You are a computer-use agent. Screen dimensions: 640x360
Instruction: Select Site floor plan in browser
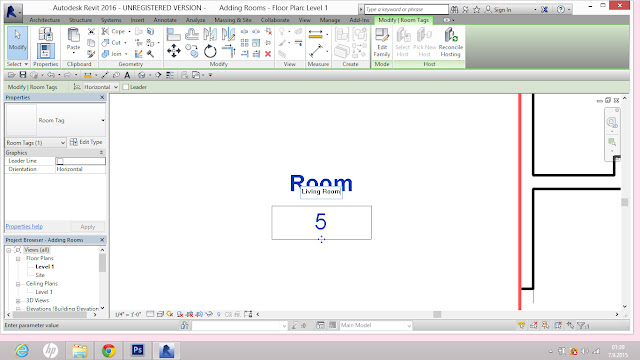click(40, 275)
